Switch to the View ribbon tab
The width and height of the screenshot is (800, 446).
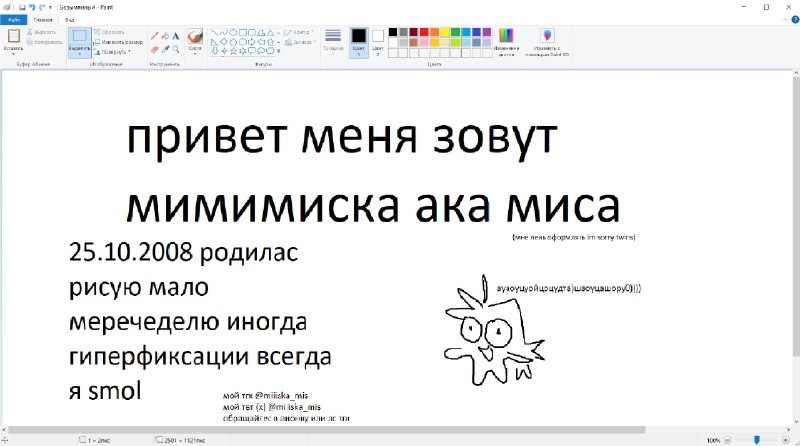tap(69, 20)
